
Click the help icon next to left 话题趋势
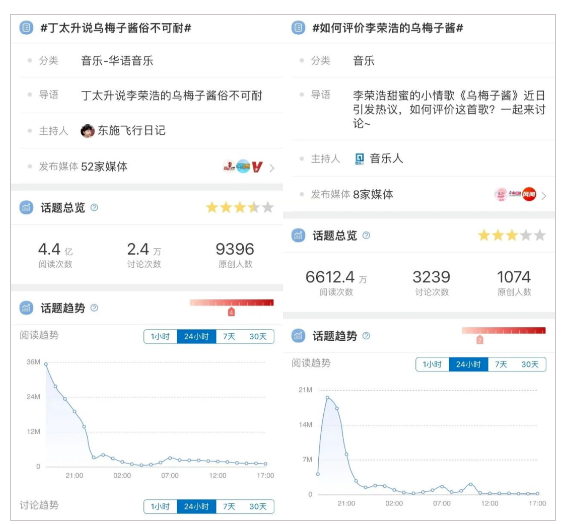point(94,308)
